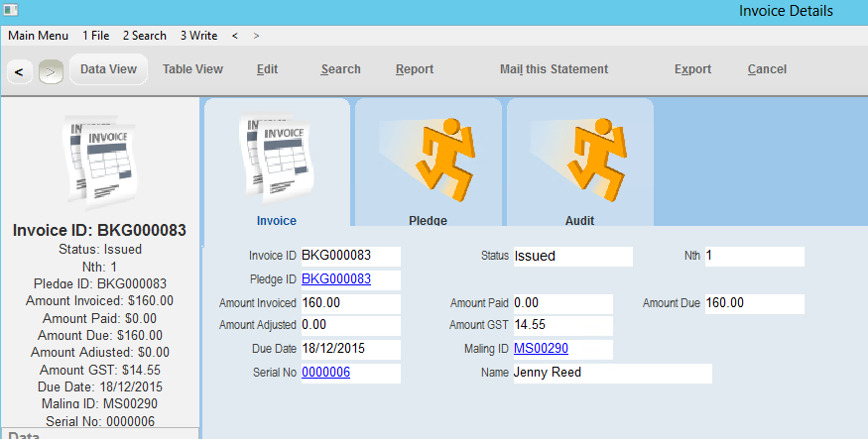The width and height of the screenshot is (868, 439).
Task: Click 'Mailing ID: MS00290' in sidebar
Action: point(99,403)
